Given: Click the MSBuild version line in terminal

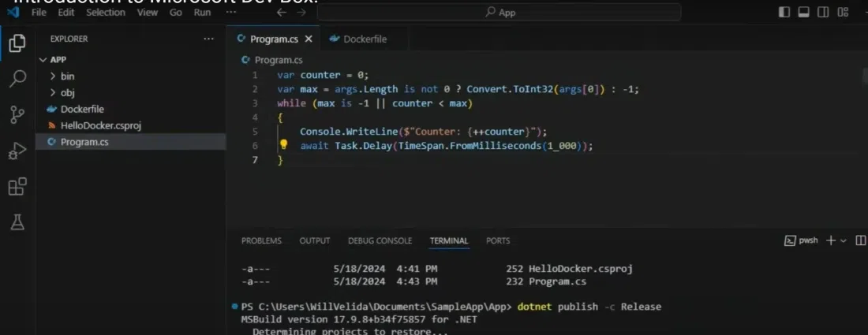Looking at the screenshot, I should pyautogui.click(x=359, y=319).
